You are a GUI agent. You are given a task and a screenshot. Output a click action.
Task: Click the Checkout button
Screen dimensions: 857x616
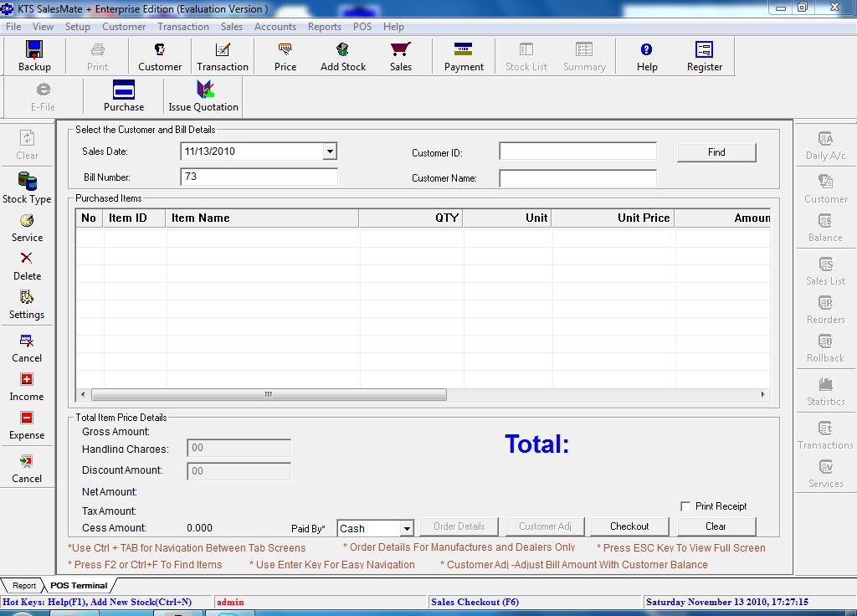coord(629,526)
